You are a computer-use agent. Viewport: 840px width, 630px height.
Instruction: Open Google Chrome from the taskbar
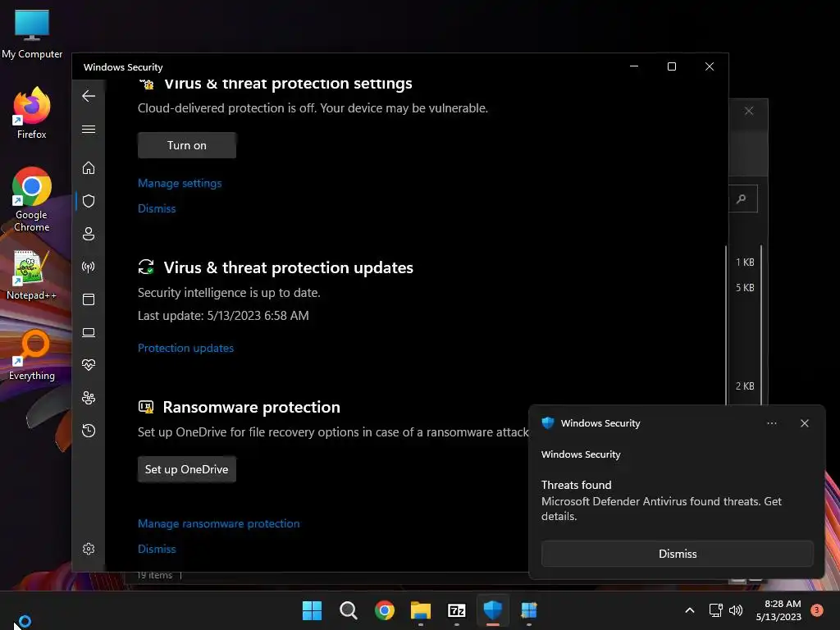pyautogui.click(x=384, y=610)
